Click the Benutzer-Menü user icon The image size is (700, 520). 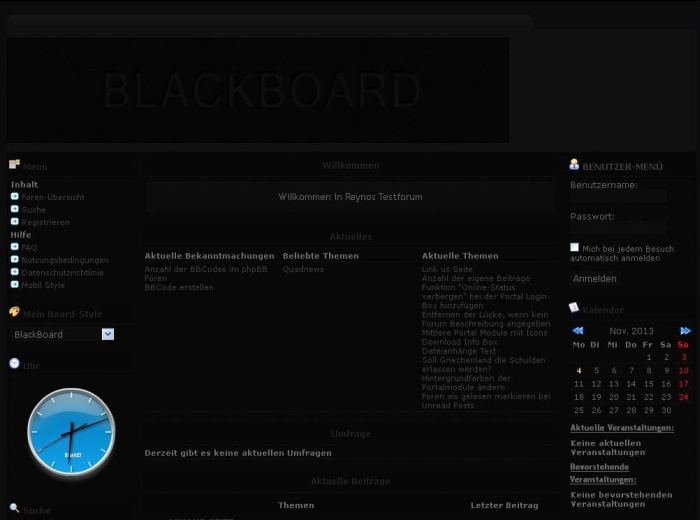point(574,164)
